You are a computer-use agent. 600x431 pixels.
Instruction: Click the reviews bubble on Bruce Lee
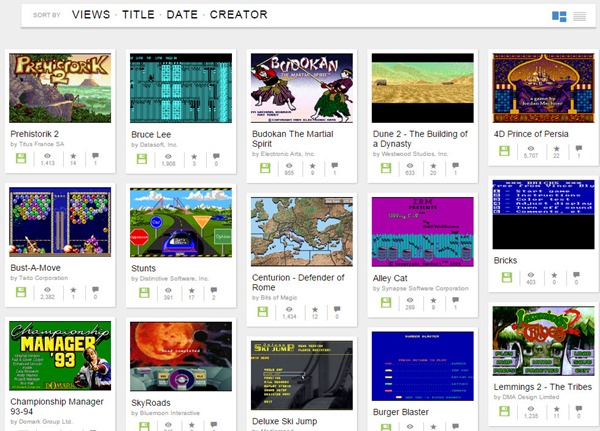click(x=216, y=157)
